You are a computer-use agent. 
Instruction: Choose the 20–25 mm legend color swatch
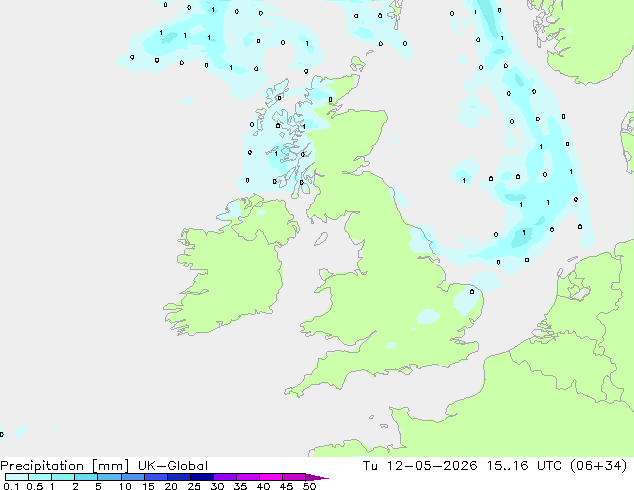click(179, 477)
